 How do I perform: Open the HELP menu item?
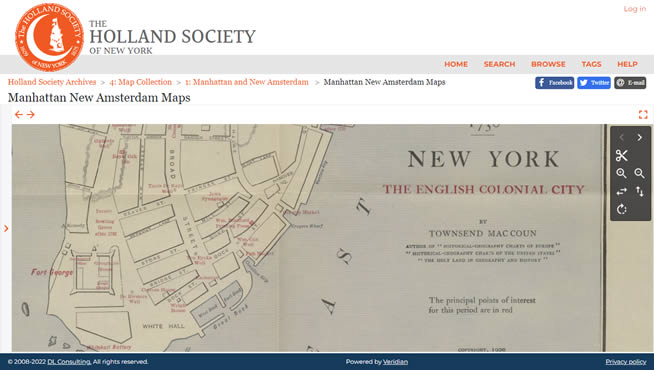tap(627, 64)
